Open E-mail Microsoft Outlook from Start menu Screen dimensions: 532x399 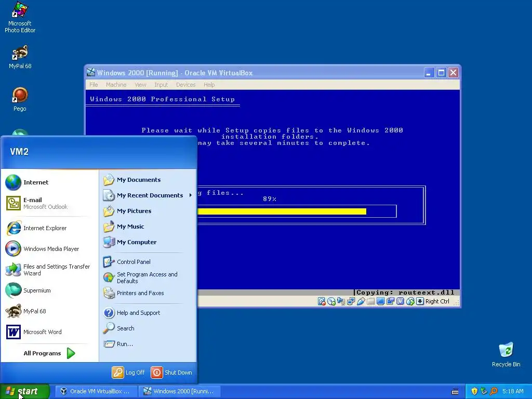[x=50, y=203]
